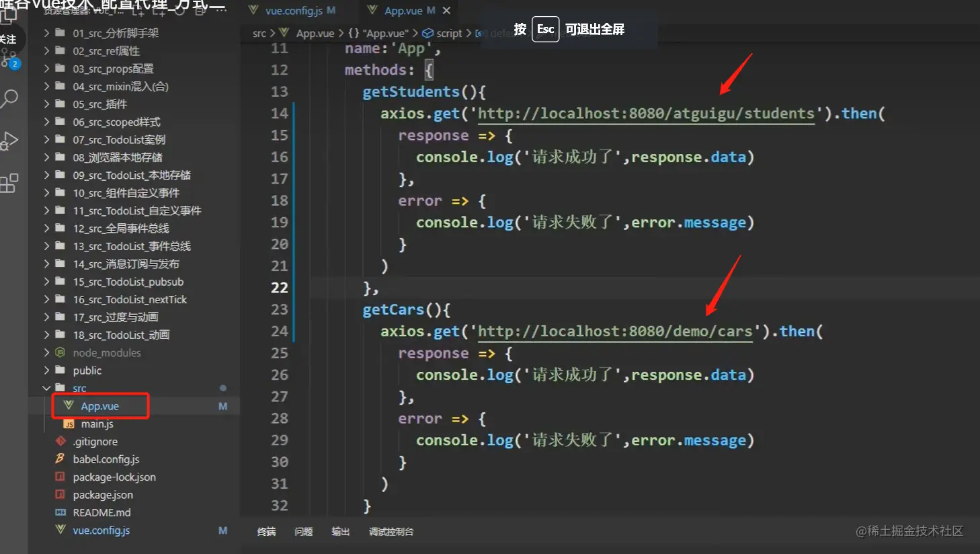Viewport: 980px width, 554px height.
Task: Click the src breadcrumb segment
Action: 259,33
